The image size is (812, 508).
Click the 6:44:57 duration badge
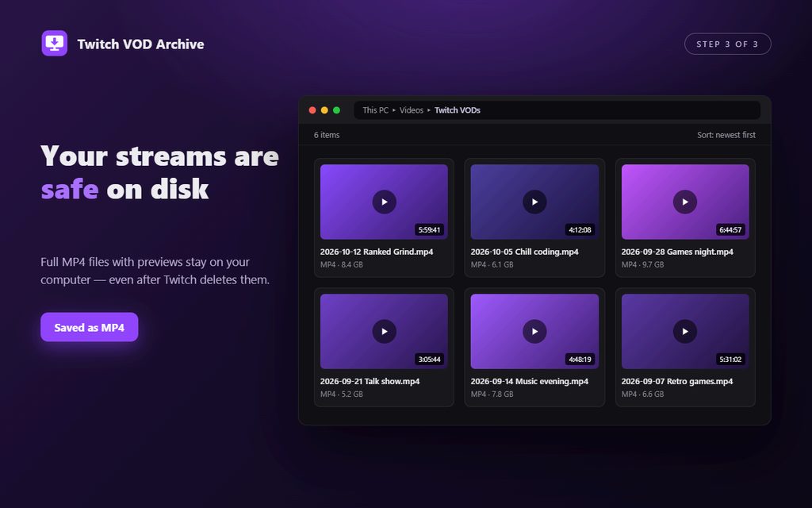click(x=730, y=229)
